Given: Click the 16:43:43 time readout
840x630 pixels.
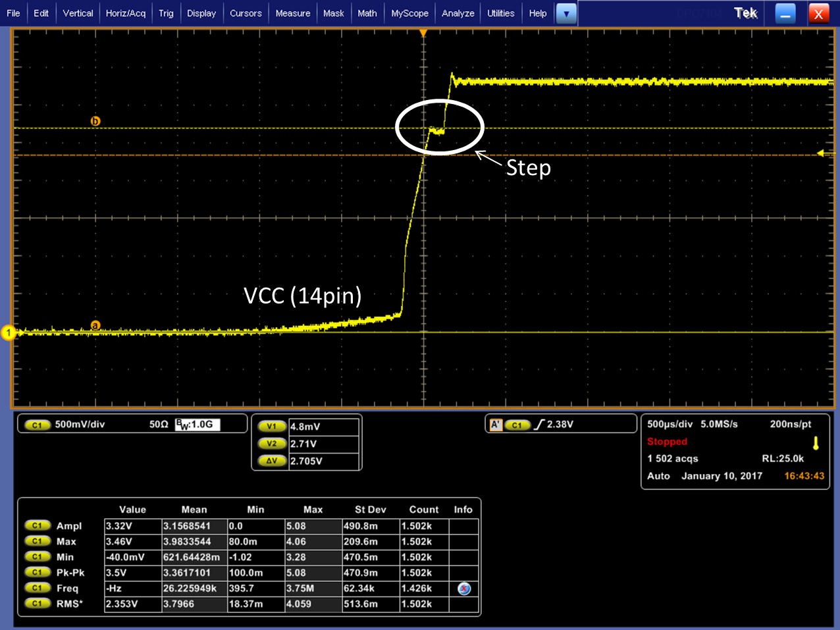Looking at the screenshot, I should click(804, 476).
